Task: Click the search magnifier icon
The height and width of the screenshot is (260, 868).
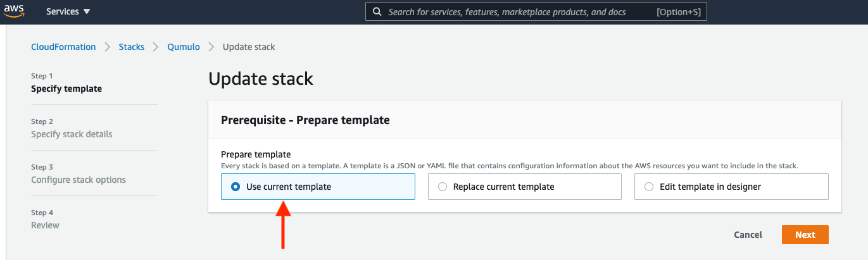Action: pyautogui.click(x=377, y=12)
